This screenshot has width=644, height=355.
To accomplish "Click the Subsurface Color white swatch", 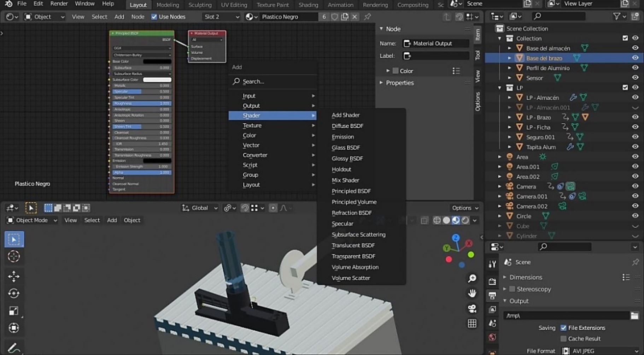I will 157,80.
